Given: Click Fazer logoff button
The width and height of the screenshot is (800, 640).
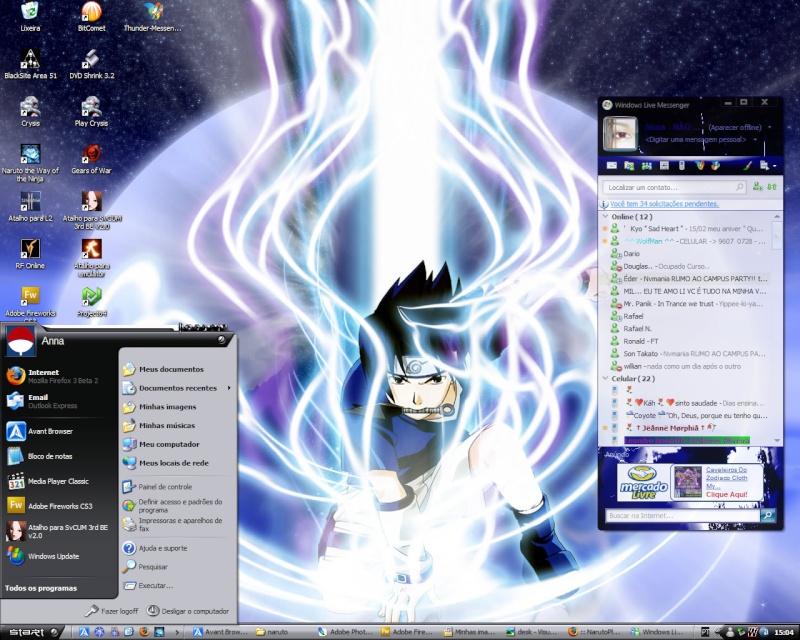Looking at the screenshot, I should tap(112, 611).
